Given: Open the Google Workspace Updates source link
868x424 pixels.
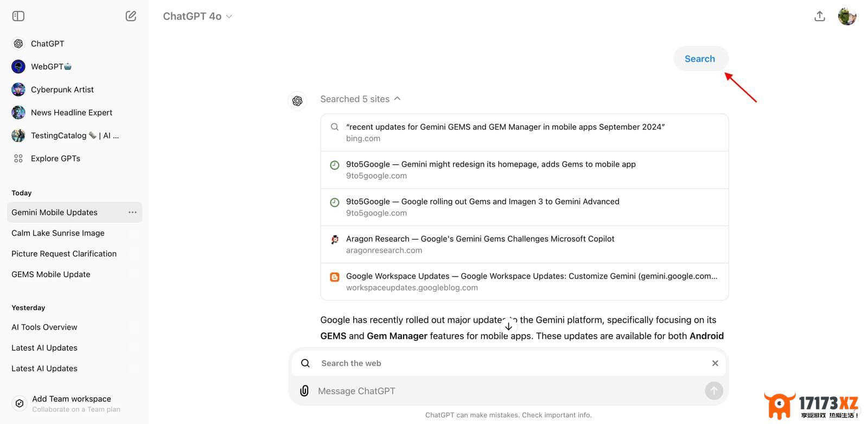Looking at the screenshot, I should point(524,281).
